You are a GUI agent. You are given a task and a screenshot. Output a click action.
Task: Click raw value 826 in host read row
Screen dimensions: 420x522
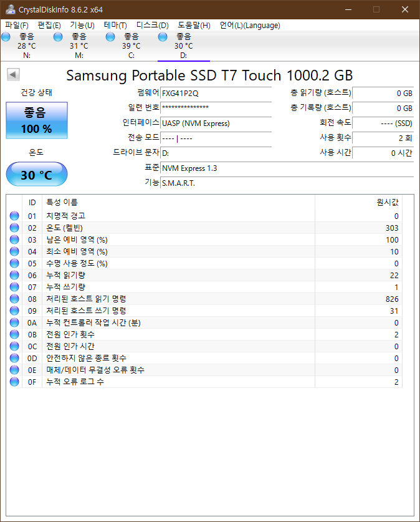click(x=392, y=299)
